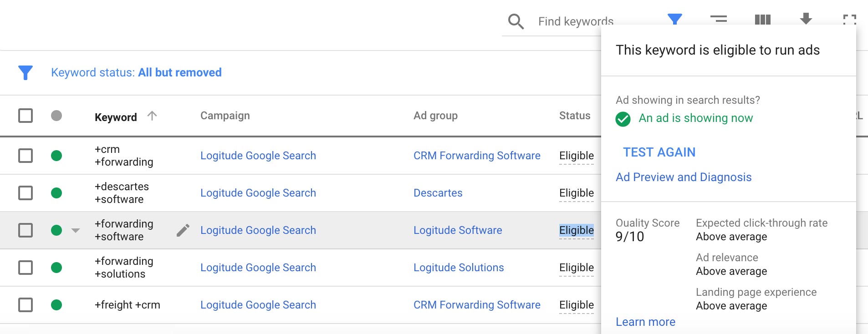The width and height of the screenshot is (868, 334).
Task: Click An ad is showing now text
Action: point(695,118)
